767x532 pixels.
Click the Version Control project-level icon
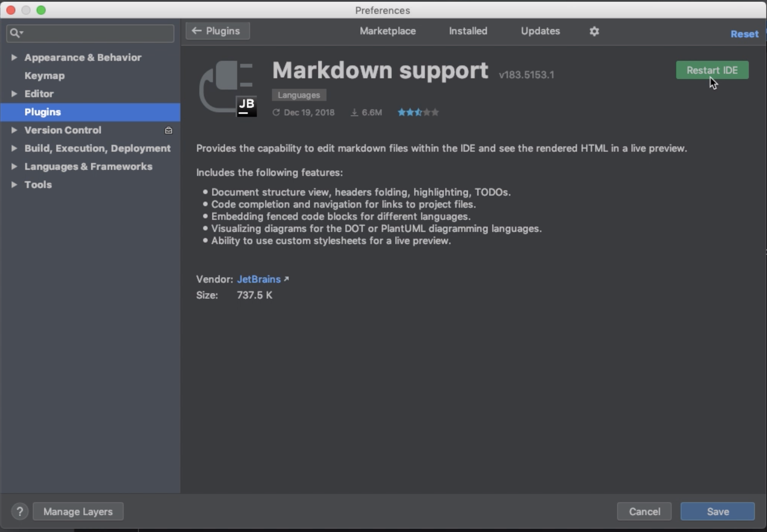click(x=169, y=130)
